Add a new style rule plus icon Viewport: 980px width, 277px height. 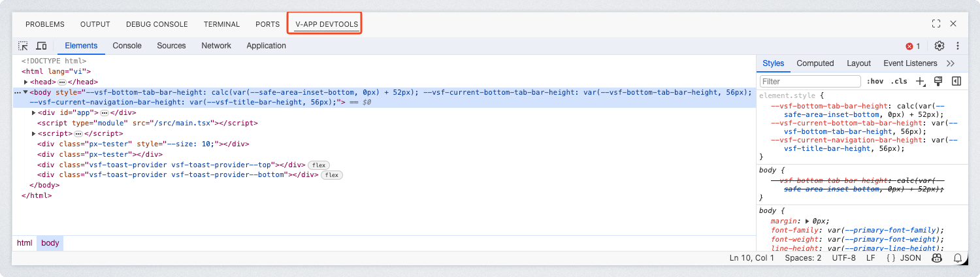pos(921,82)
